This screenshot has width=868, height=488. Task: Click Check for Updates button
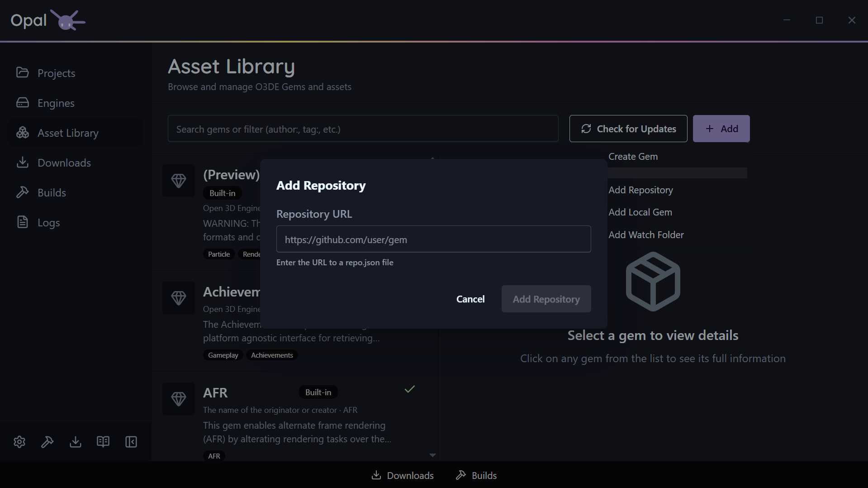click(628, 129)
